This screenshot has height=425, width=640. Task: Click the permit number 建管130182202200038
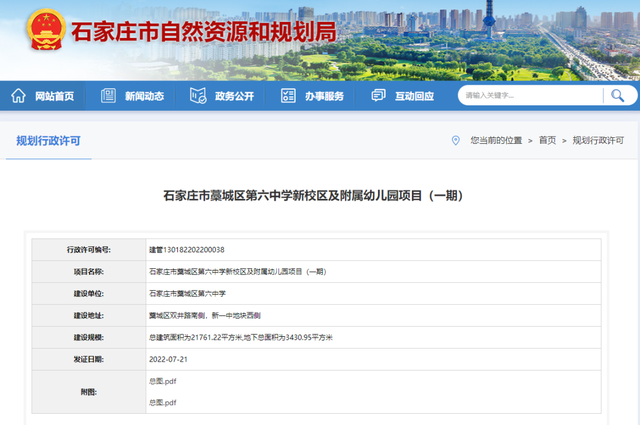click(187, 249)
